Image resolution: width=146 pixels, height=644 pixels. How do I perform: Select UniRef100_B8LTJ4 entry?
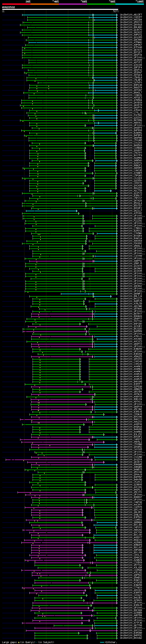click(x=131, y=296)
